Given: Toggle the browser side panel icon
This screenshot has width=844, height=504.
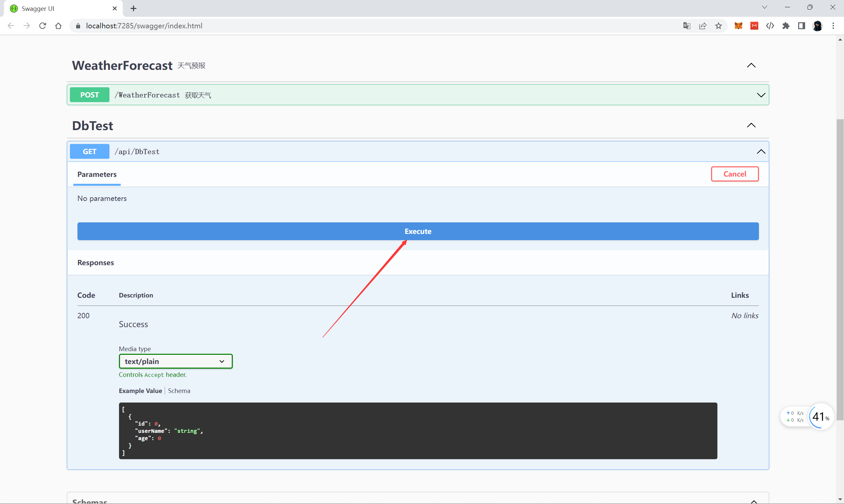Looking at the screenshot, I should point(801,26).
